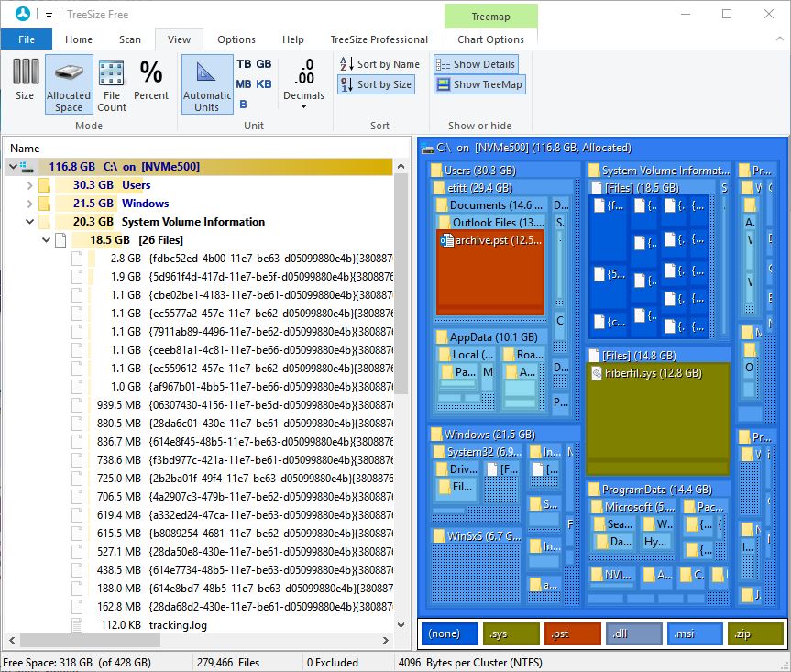Open TreeSize Professional tab

(x=379, y=39)
